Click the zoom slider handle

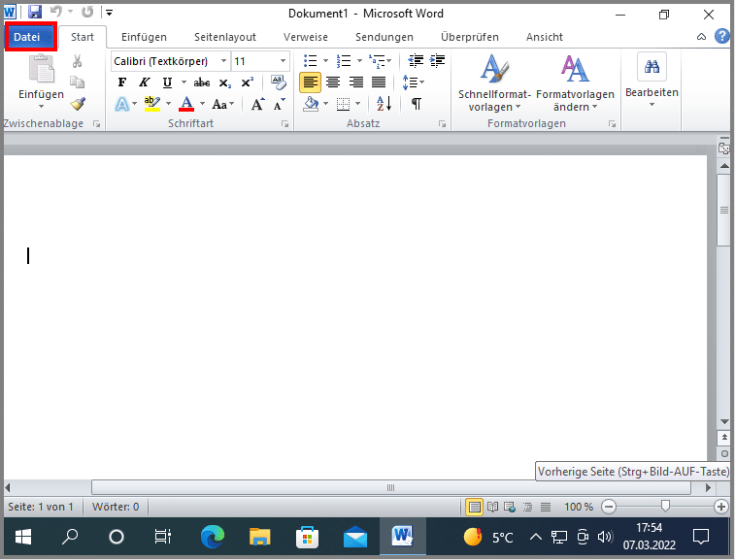pyautogui.click(x=665, y=507)
